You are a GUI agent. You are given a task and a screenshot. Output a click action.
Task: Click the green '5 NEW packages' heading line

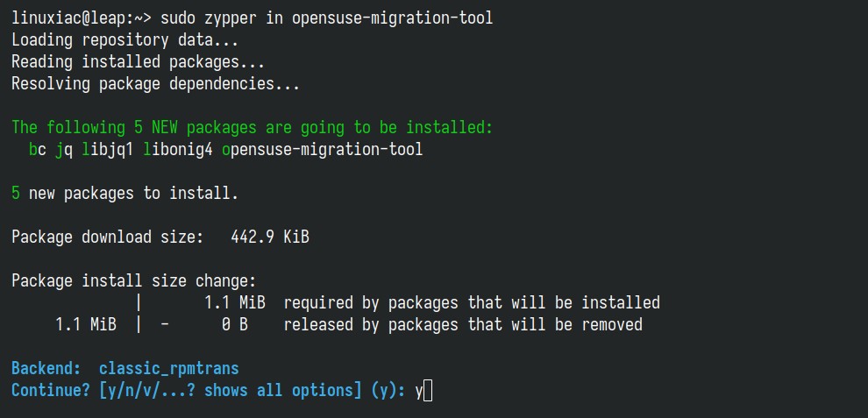point(252,128)
